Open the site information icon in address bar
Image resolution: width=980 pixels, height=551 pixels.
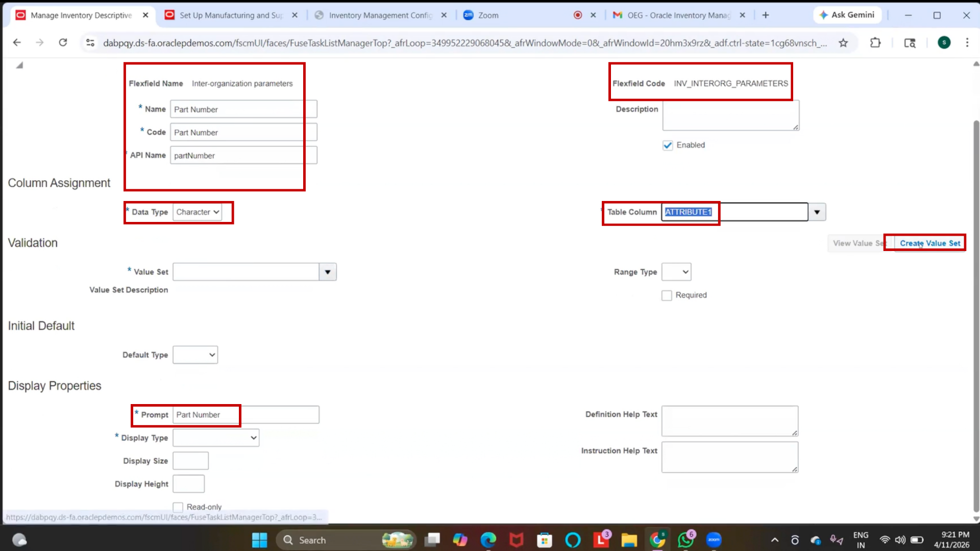point(90,43)
